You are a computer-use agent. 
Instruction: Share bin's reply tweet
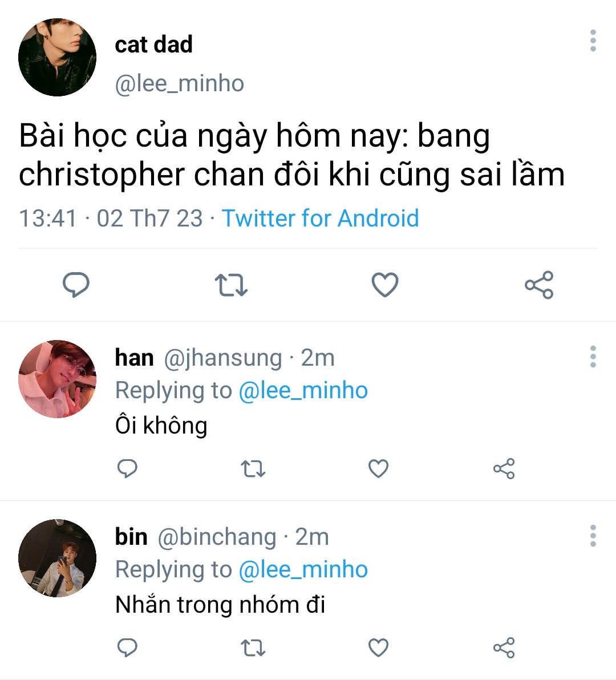[x=504, y=647]
